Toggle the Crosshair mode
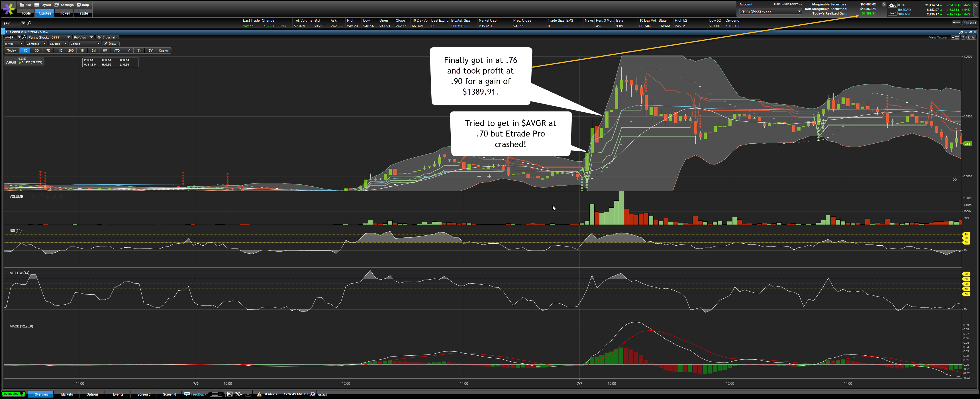980x399 pixels. click(x=107, y=37)
